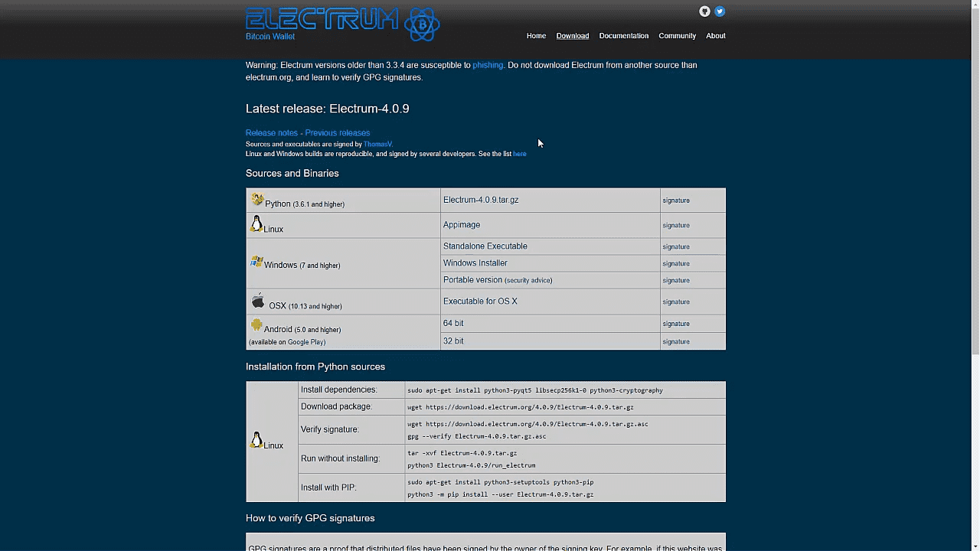Click the 'Sources and Binaries' heading
Image resolution: width=980 pixels, height=551 pixels.
pyautogui.click(x=292, y=174)
